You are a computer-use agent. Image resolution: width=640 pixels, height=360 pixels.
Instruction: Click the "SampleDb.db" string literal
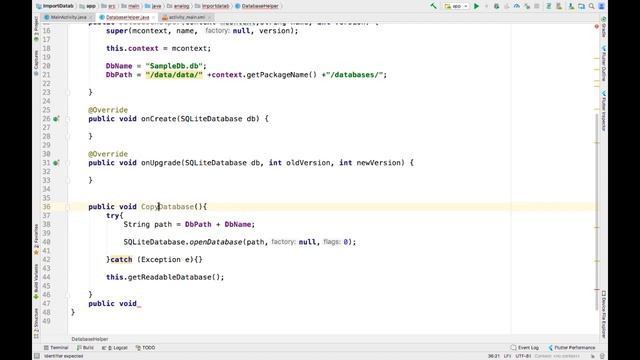tap(174, 66)
